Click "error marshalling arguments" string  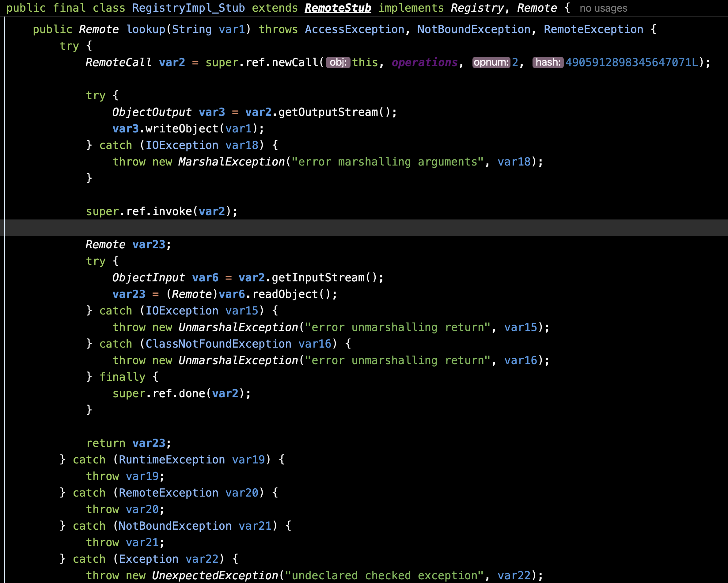(x=388, y=162)
